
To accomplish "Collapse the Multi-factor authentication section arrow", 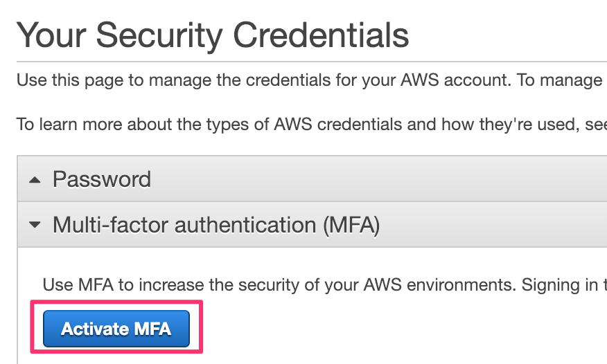I will 35,226.
